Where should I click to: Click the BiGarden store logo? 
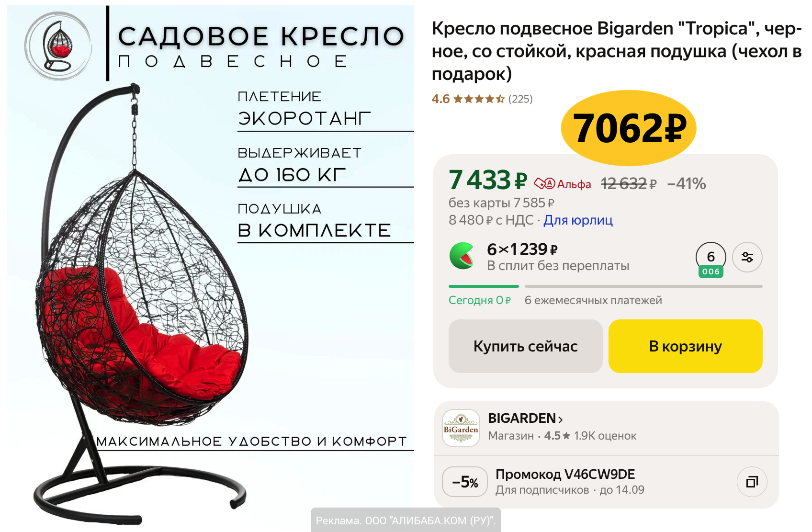coord(461,428)
